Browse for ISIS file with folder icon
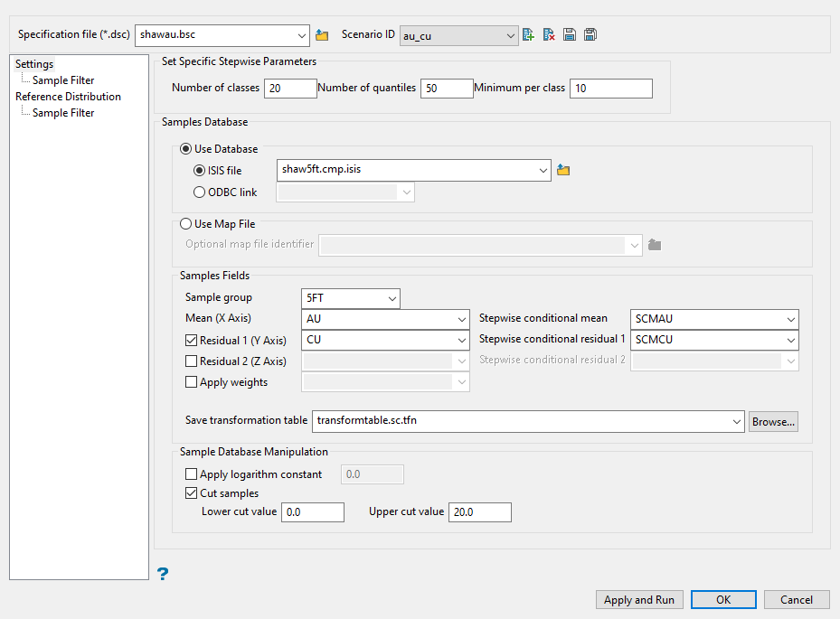 tap(563, 170)
